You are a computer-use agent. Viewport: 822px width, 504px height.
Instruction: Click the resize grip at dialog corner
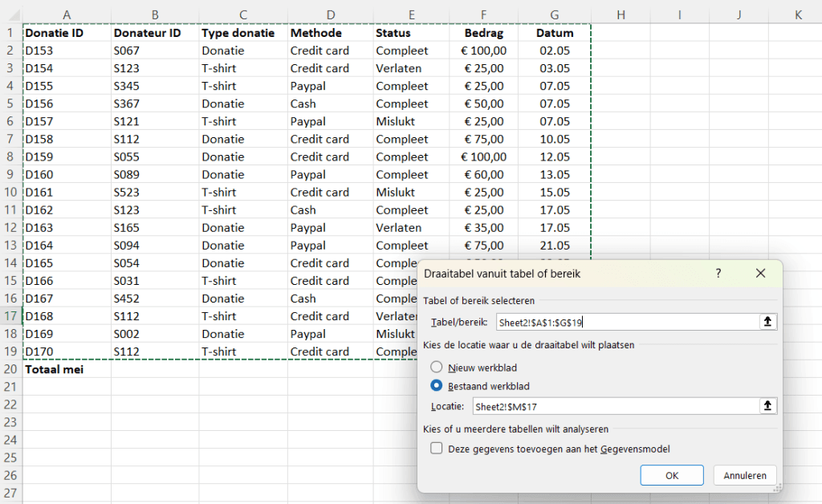(777, 488)
